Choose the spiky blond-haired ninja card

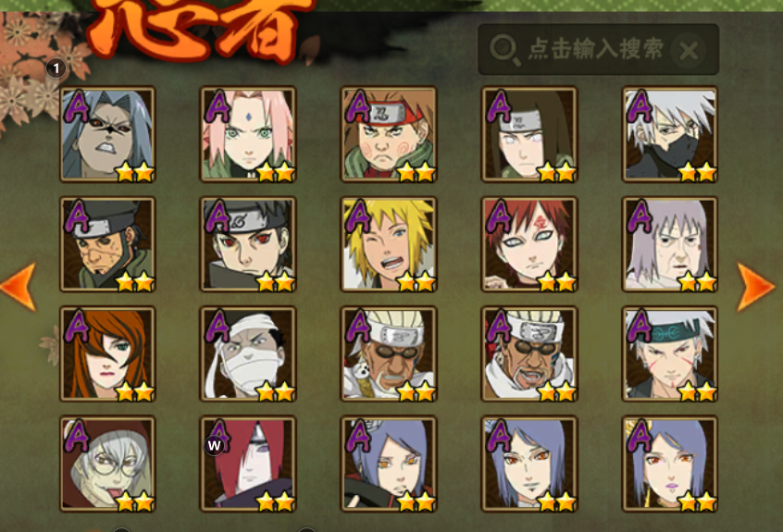pyautogui.click(x=389, y=244)
